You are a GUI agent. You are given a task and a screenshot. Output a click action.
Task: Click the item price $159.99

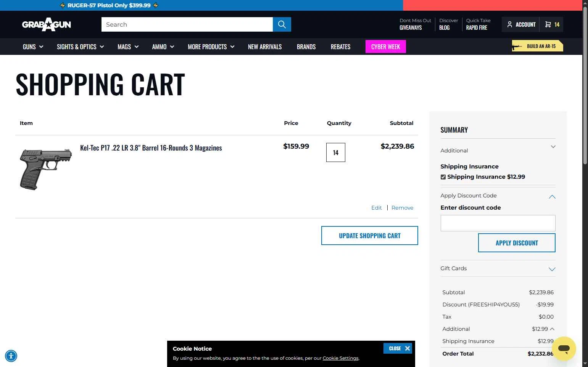click(x=296, y=146)
